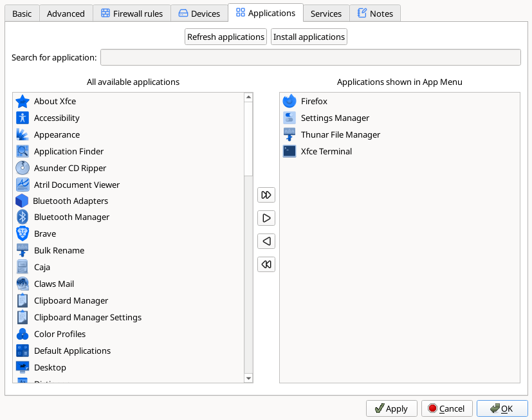This screenshot has height=420, width=532.
Task: Click the scroll down arrow in available list
Action: click(248, 378)
